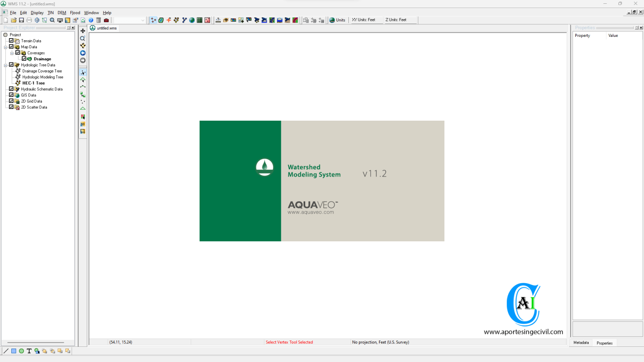
Task: Click the Print icon in the toolbar
Action: 29,20
